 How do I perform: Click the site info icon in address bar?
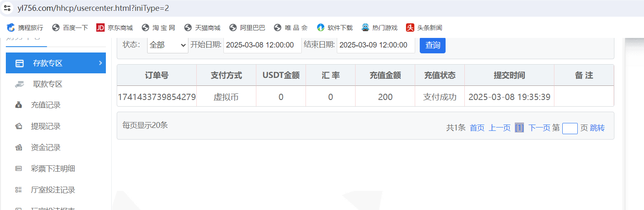[x=7, y=8]
